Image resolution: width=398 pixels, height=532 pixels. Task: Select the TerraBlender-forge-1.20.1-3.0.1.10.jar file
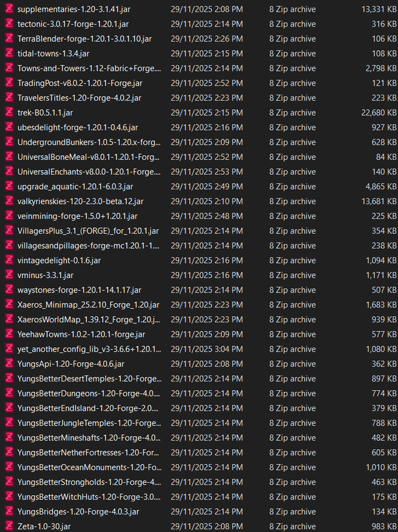point(84,39)
